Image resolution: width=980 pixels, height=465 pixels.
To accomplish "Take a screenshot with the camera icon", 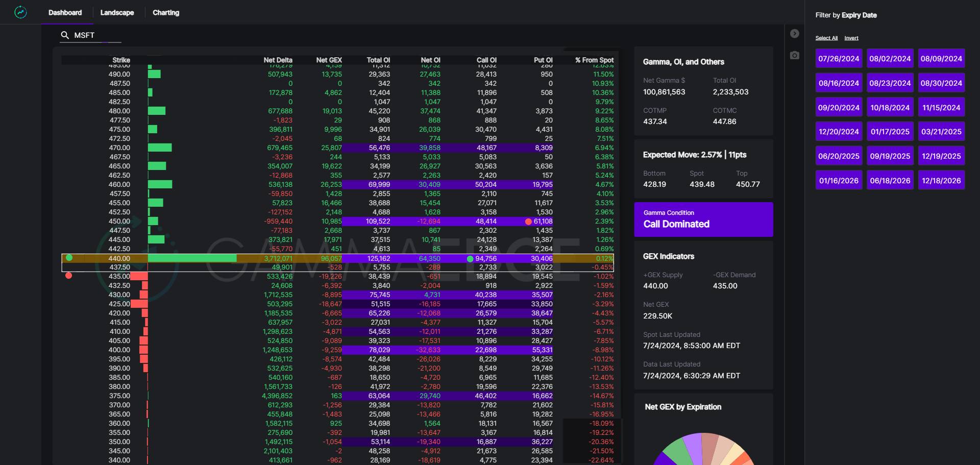I will (794, 55).
